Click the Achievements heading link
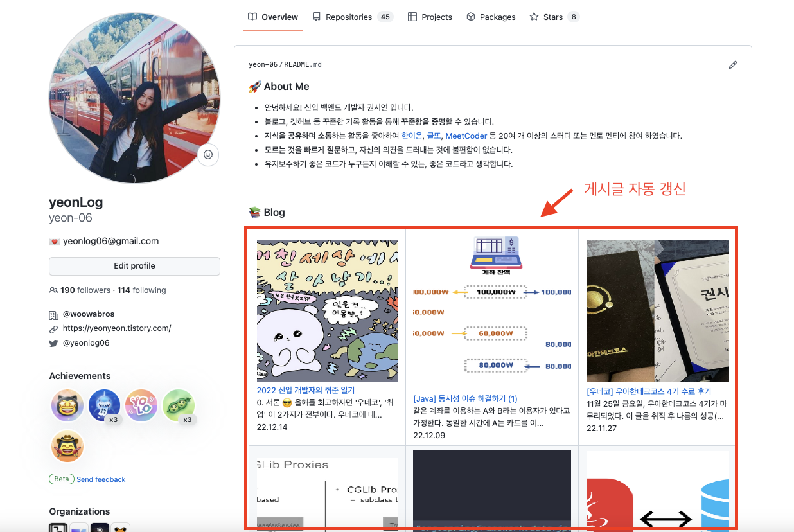 click(80, 376)
